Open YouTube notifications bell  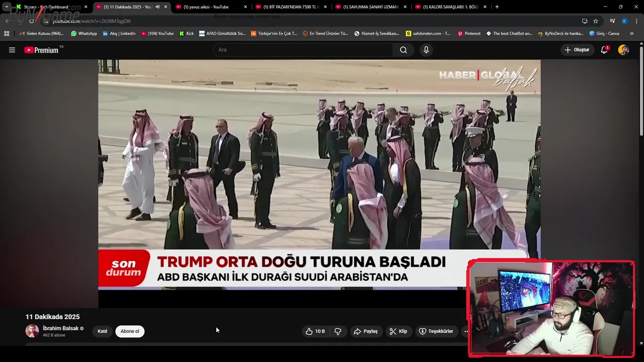click(x=604, y=50)
